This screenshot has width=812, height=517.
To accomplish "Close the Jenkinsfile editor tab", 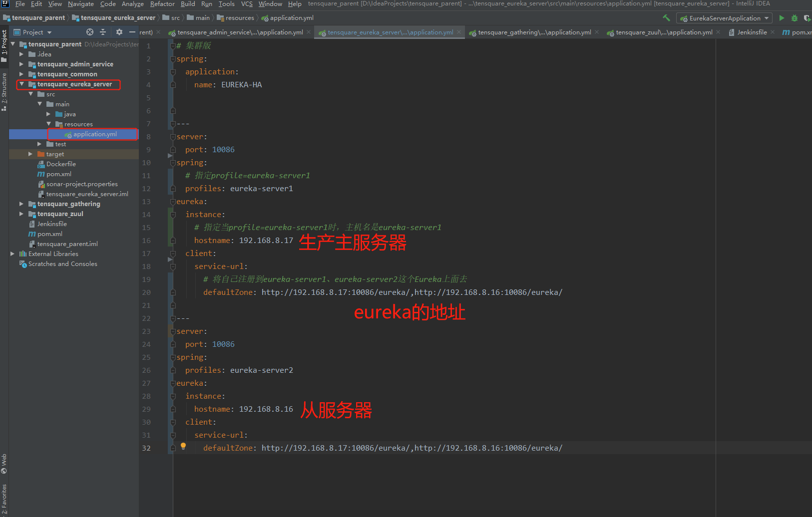I will tap(773, 32).
